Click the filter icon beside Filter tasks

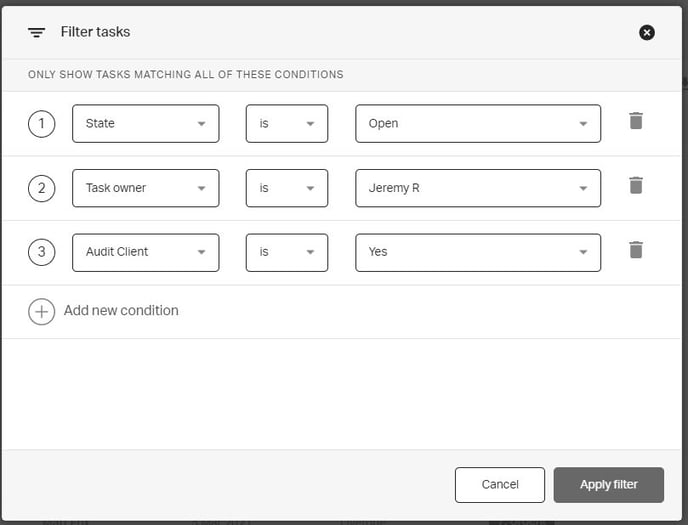37,32
